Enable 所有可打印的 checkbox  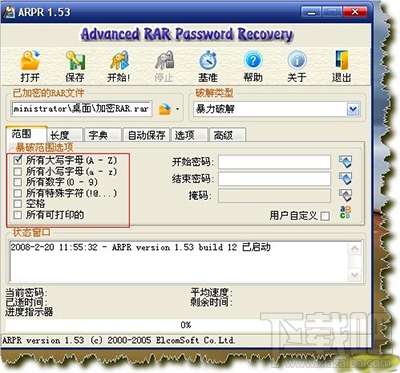tap(18, 215)
